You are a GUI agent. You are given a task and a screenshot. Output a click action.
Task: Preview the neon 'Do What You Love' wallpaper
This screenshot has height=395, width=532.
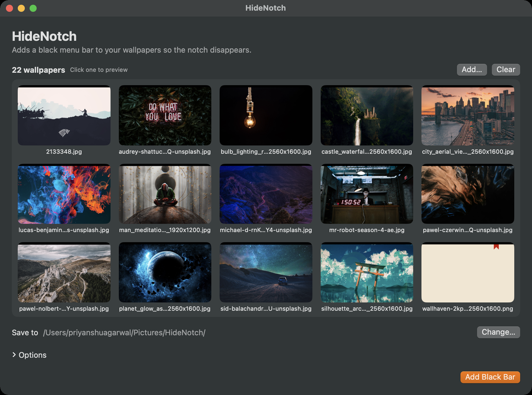tap(165, 115)
